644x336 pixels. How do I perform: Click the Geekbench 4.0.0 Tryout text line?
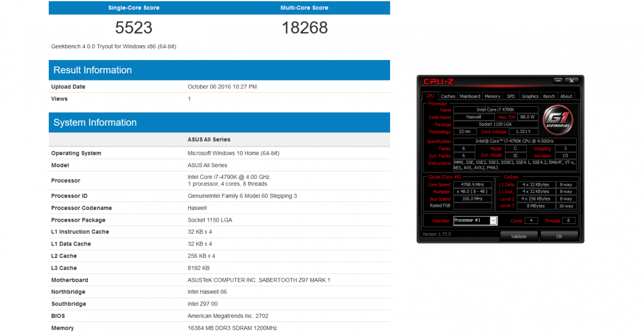114,47
